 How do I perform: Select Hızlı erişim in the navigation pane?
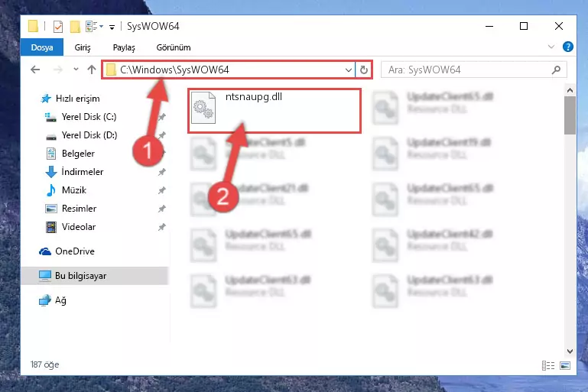coord(70,99)
